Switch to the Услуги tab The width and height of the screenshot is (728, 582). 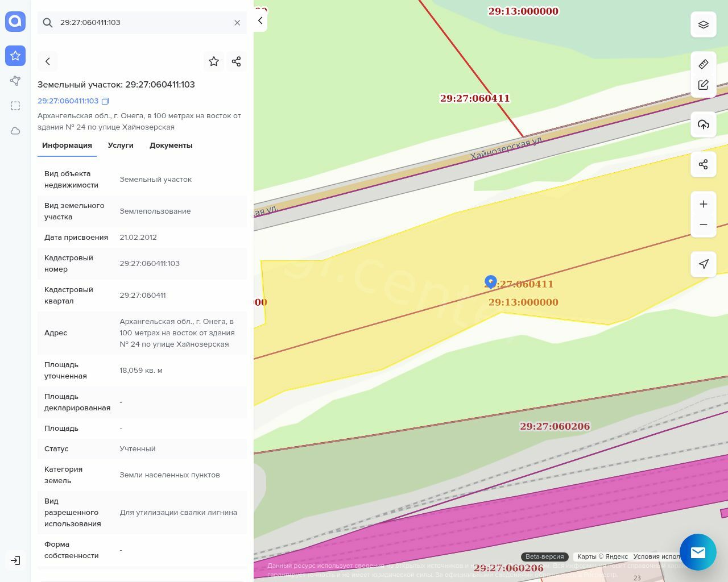tap(121, 145)
